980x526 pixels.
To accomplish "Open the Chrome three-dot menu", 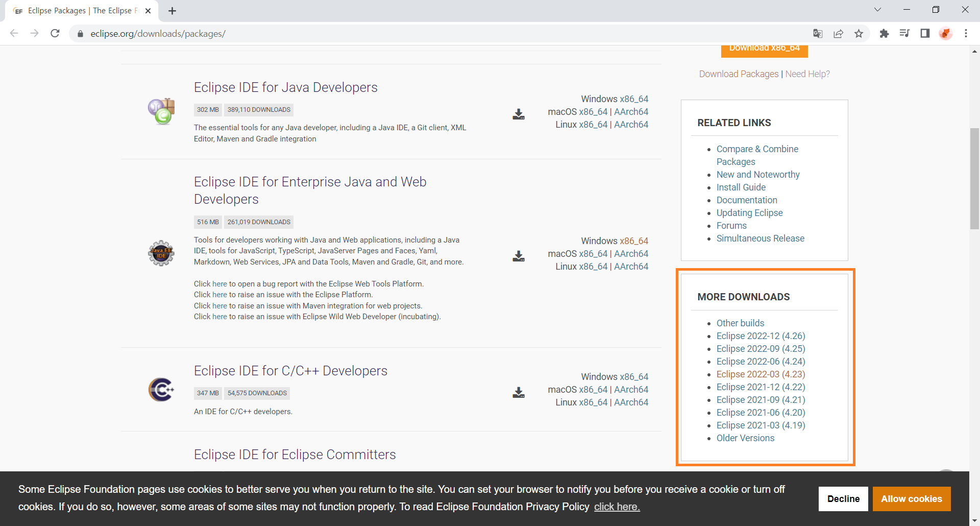I will [966, 33].
